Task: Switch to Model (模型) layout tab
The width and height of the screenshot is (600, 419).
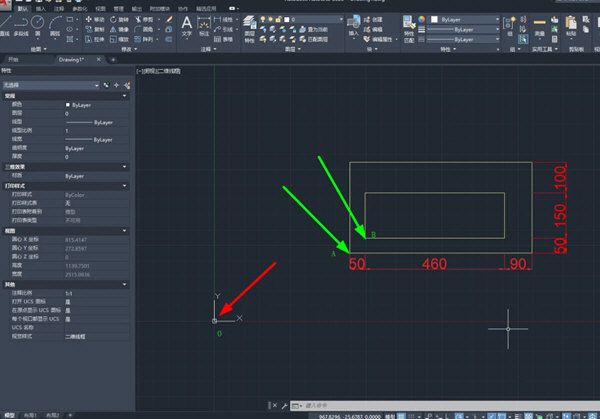Action: point(9,415)
